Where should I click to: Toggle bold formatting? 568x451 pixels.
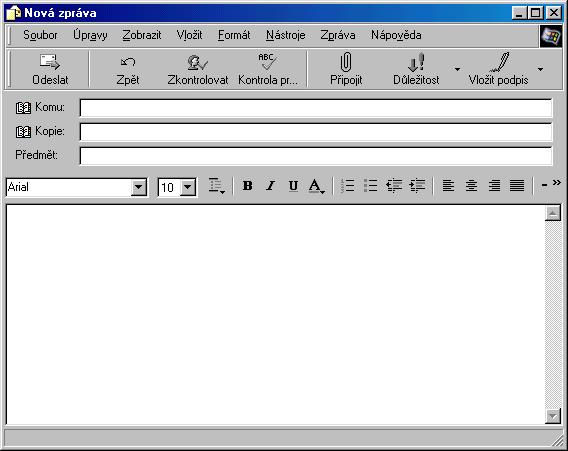coord(247,186)
